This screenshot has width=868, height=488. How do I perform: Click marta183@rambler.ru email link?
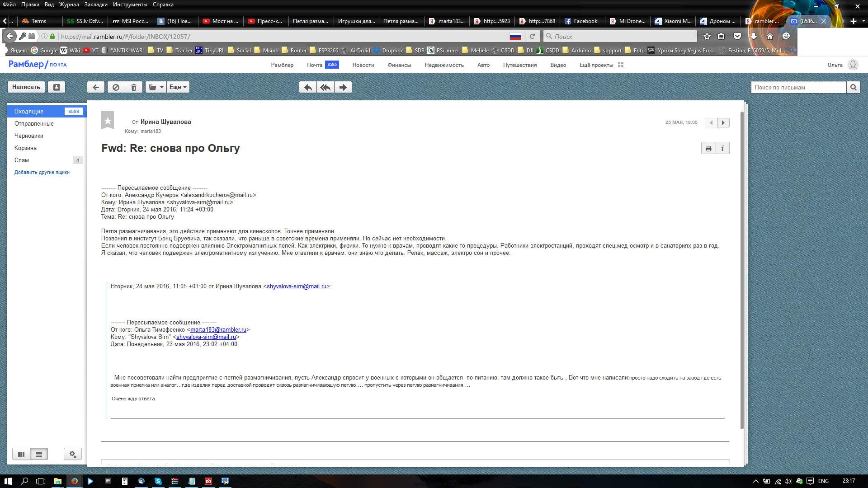(x=218, y=329)
